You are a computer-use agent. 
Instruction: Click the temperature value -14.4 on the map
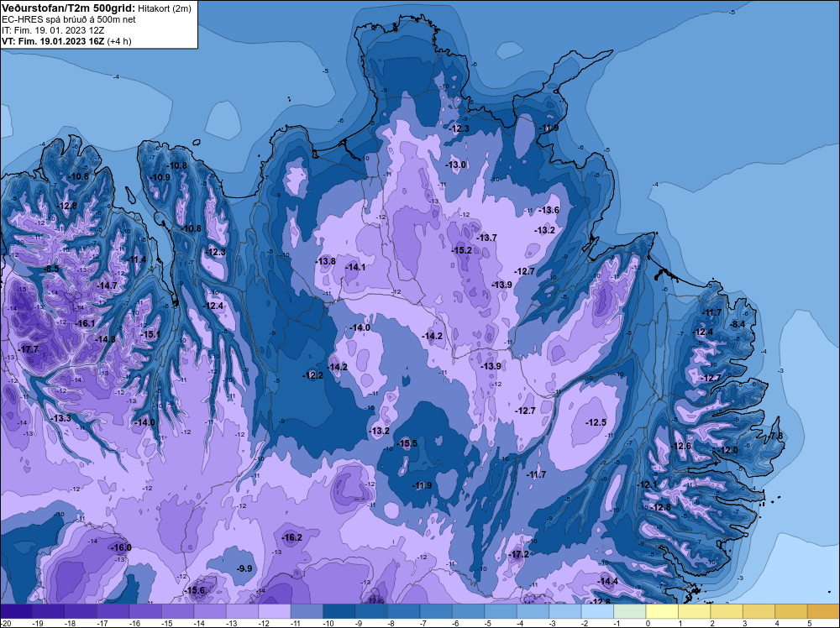(x=608, y=581)
